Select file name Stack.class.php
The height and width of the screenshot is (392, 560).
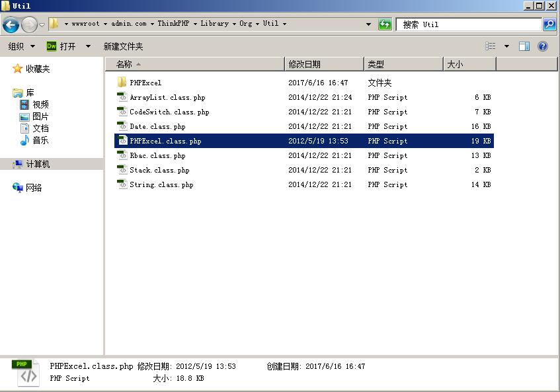coord(159,171)
